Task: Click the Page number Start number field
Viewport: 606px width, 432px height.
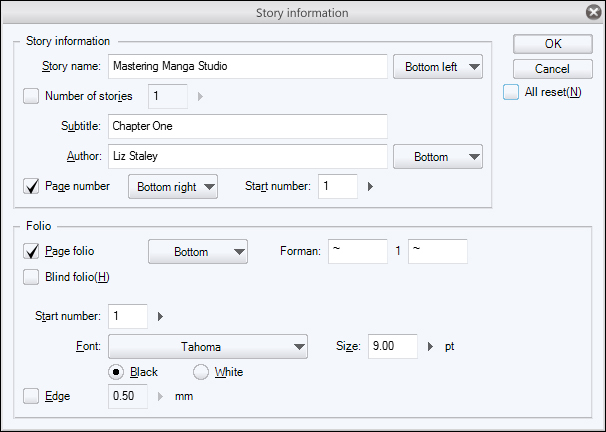Action: (x=338, y=187)
